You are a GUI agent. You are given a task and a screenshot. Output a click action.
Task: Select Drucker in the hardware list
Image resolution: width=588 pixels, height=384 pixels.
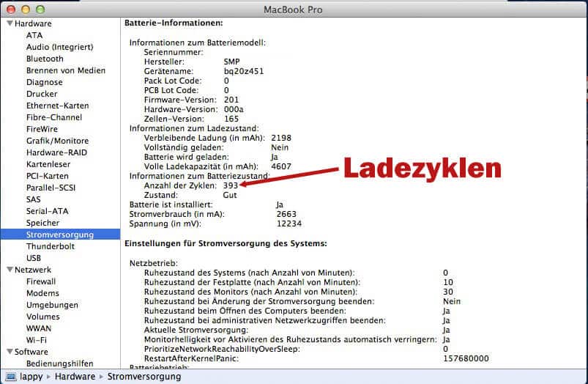pyautogui.click(x=42, y=94)
